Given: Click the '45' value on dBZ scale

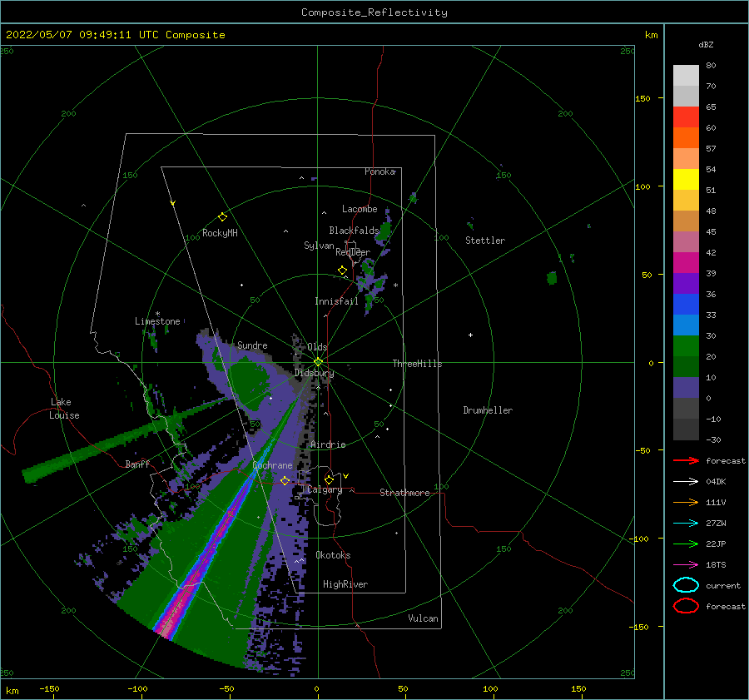Looking at the screenshot, I should (x=711, y=231).
